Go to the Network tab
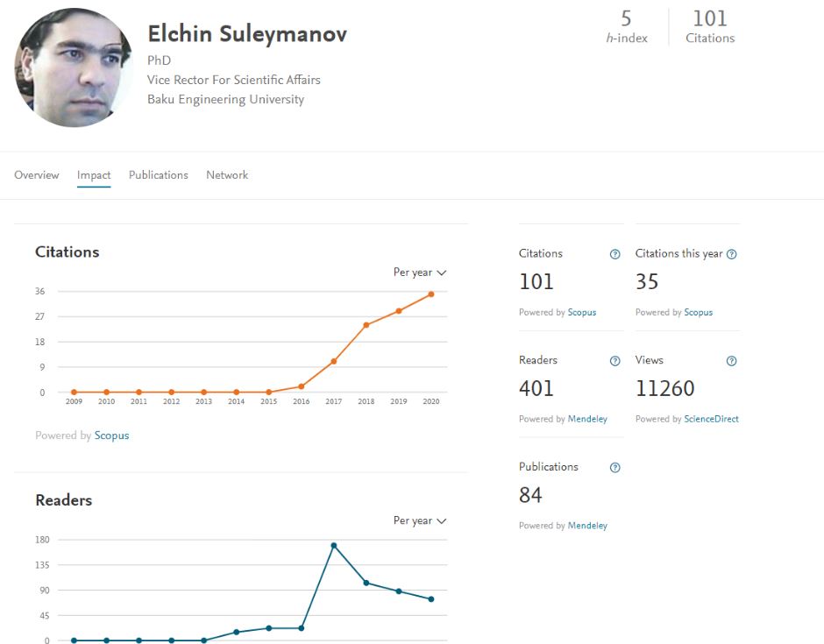Image resolution: width=824 pixels, height=644 pixels. (227, 175)
